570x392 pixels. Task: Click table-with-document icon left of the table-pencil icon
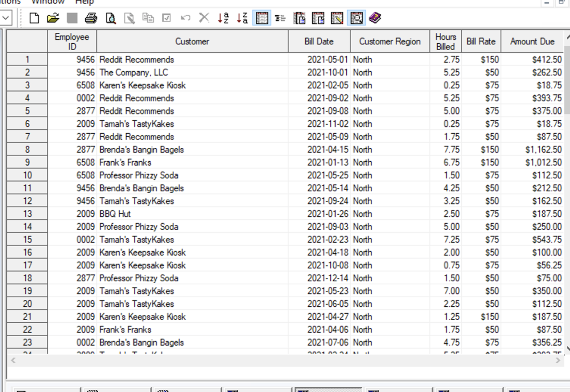pos(318,18)
